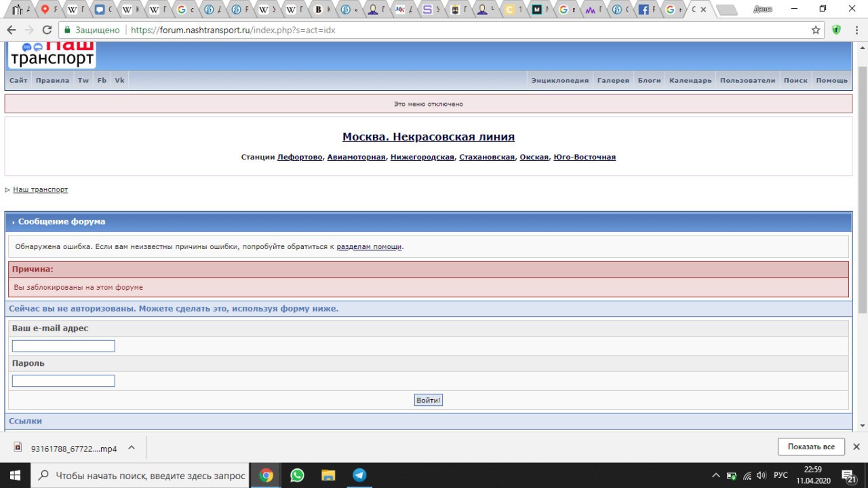868x488 pixels.
Task: Bookmark this page with star icon
Action: pos(816,30)
